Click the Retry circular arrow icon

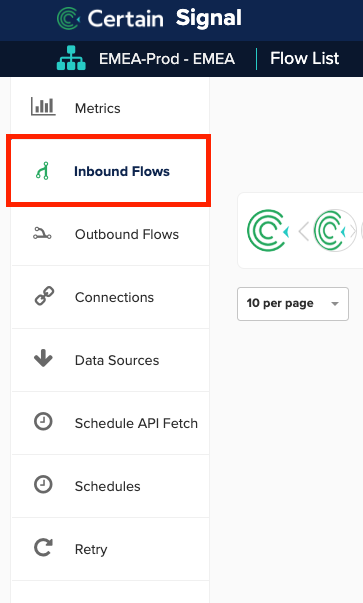tap(43, 548)
